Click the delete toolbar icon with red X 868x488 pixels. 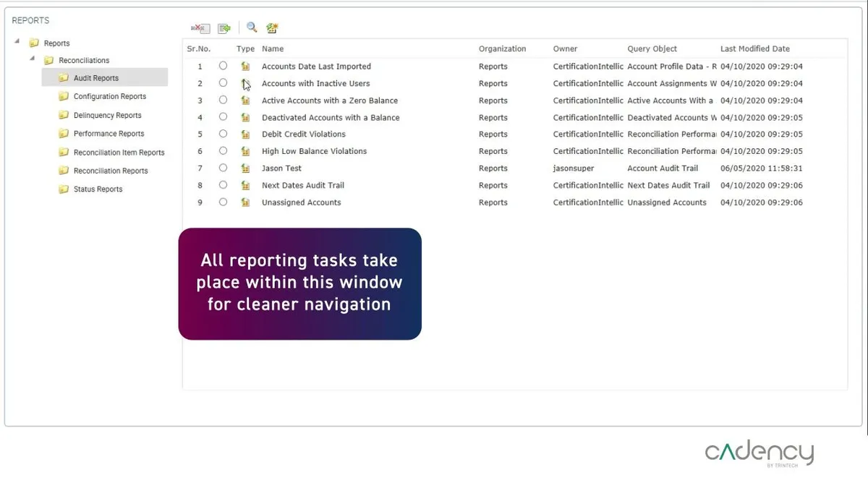[200, 28]
